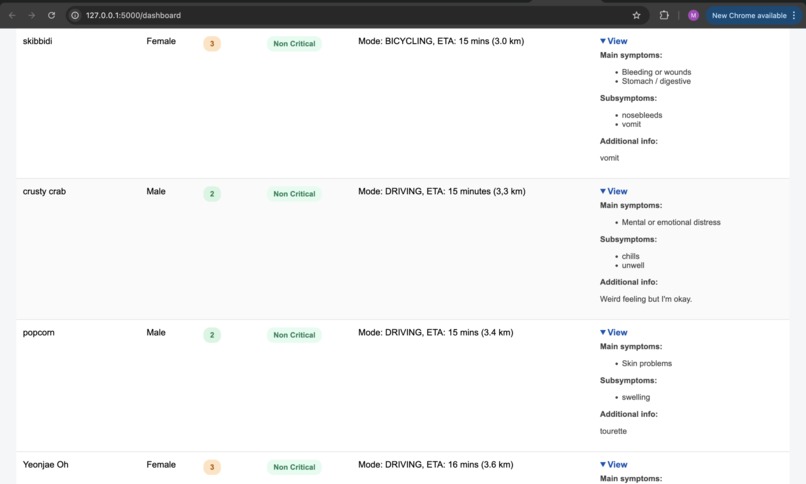Screen dimensions: 806x484
Task: Click Female in the skibbidi row
Action: 161,41
